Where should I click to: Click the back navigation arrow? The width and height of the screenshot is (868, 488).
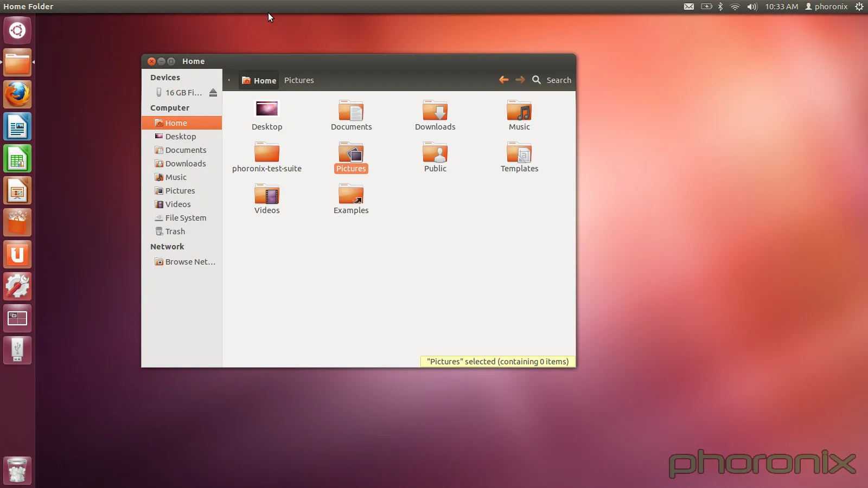504,80
